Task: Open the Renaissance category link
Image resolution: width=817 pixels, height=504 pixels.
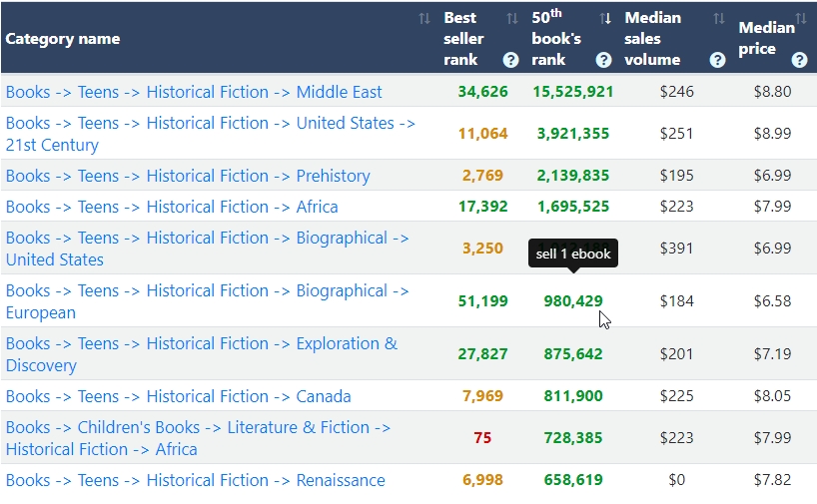Action: pyautogui.click(x=195, y=480)
